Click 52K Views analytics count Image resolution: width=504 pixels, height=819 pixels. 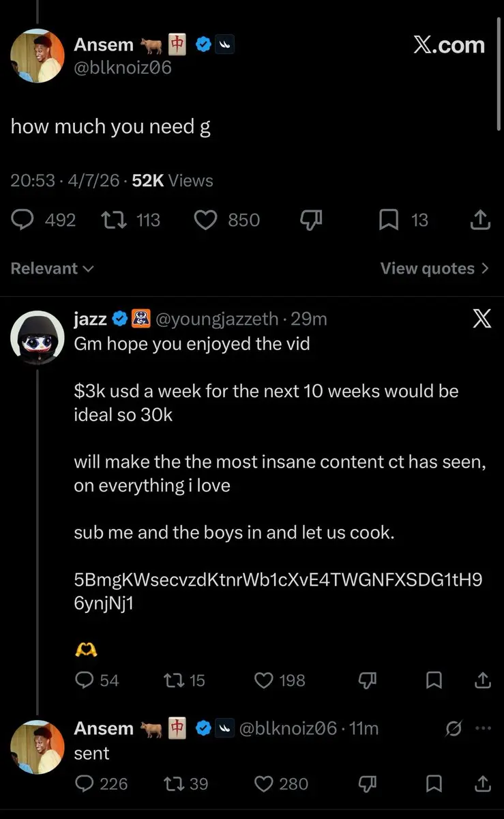point(173,181)
